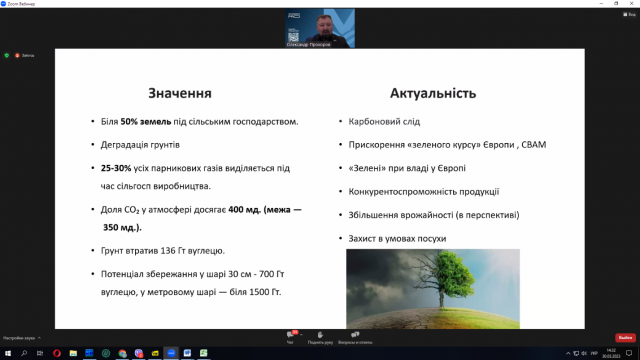The height and width of the screenshot is (360, 640).
Task: Select the speaker video thumbnail
Action: coord(320,28)
